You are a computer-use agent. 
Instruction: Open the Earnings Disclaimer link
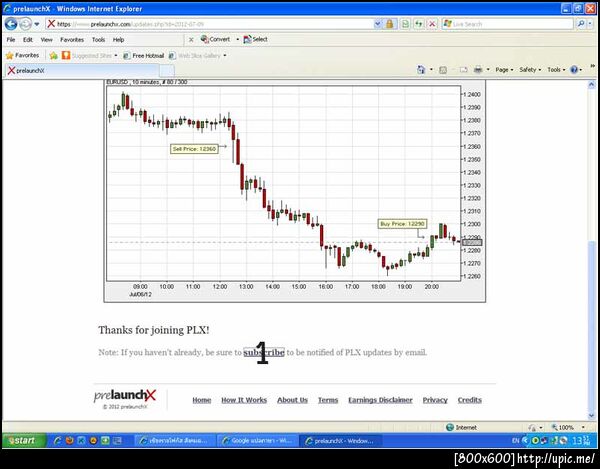(x=380, y=400)
